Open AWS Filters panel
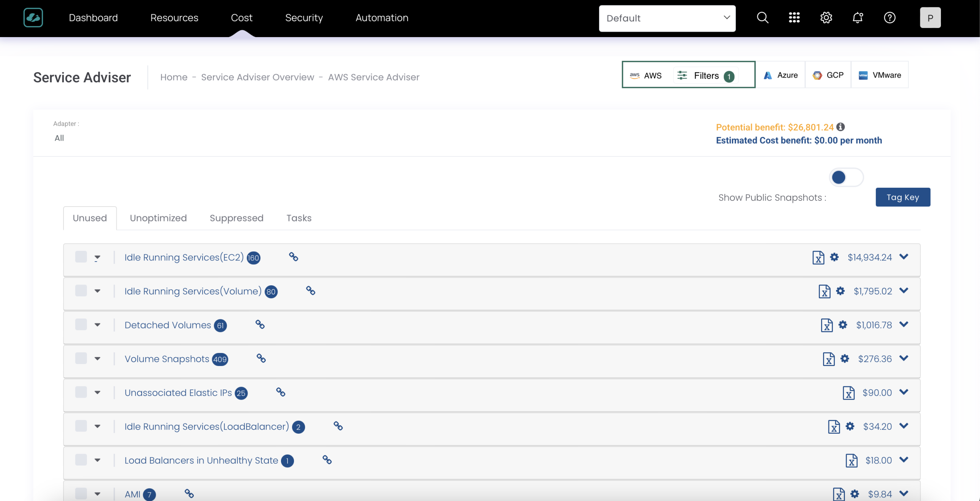The height and width of the screenshot is (501, 980). pos(706,75)
